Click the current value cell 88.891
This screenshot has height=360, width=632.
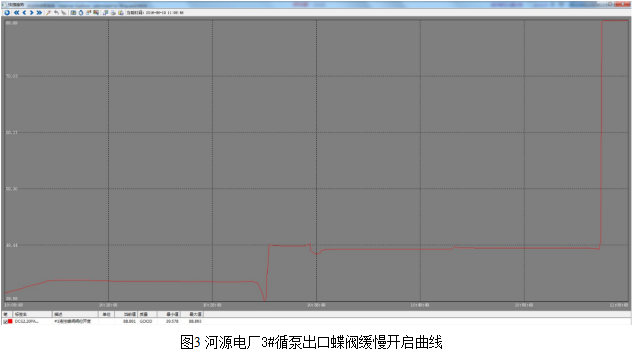tap(129, 321)
